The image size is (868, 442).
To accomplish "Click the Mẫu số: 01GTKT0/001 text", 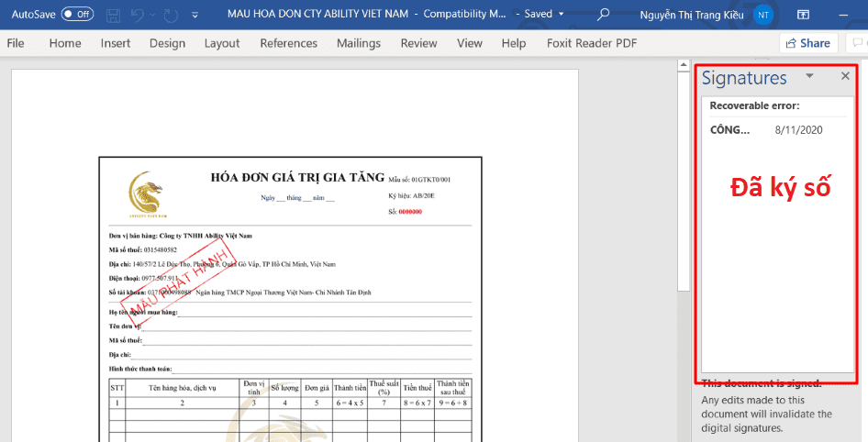I will [419, 180].
